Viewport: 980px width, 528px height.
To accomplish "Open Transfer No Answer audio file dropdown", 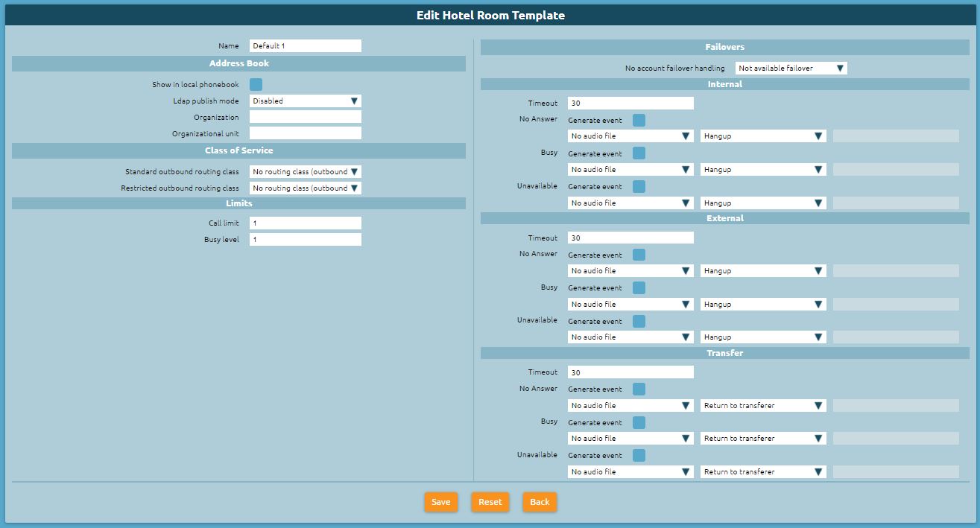I will pos(630,405).
